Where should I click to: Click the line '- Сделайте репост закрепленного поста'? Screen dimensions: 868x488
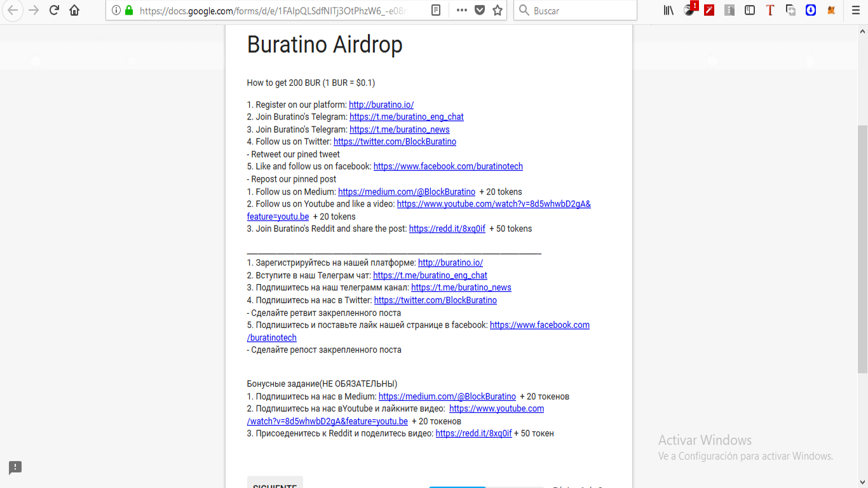(324, 349)
